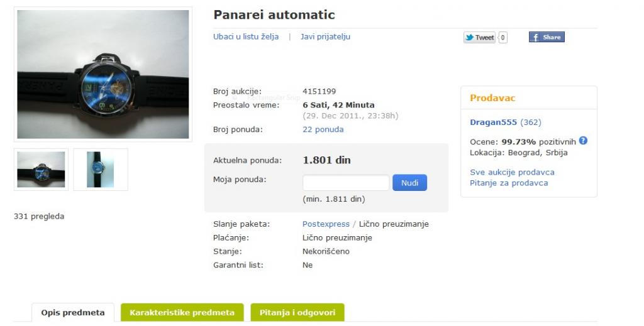View Sve aukcije prodavca link
The height and width of the screenshot is (326, 644).
tap(512, 172)
